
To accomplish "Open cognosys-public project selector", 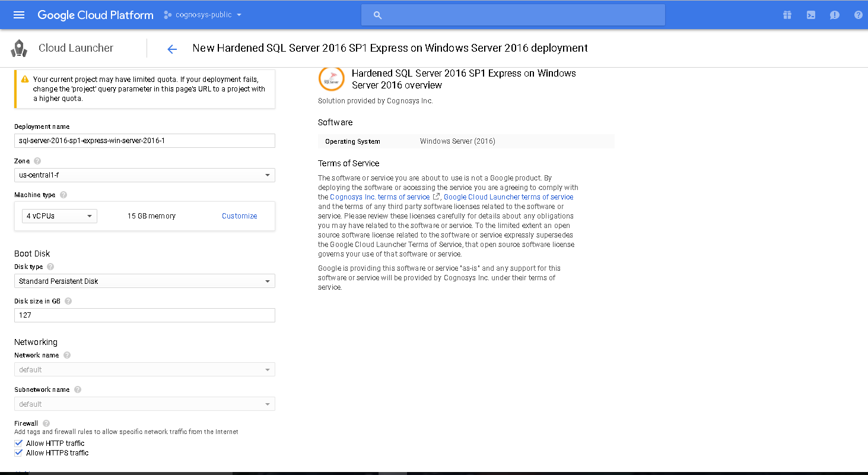I will coord(203,15).
